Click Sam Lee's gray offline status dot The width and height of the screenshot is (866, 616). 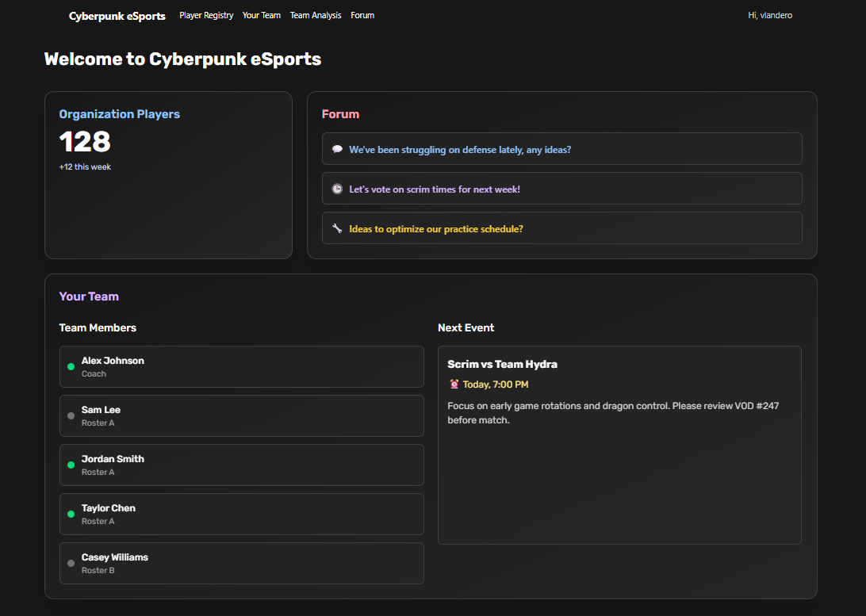71,416
